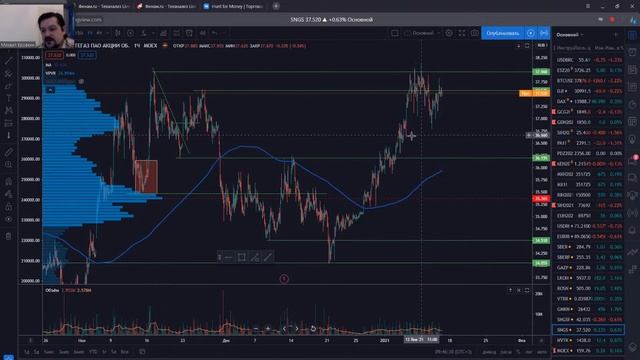The height and width of the screenshot is (360, 640).
Task: Toggle the watchlist panel icon in right sidebar
Action: point(632,35)
